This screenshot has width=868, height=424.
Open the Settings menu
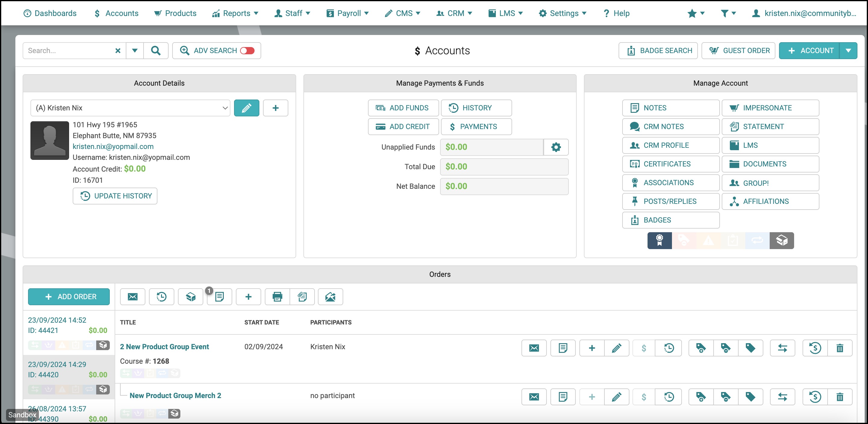[562, 13]
